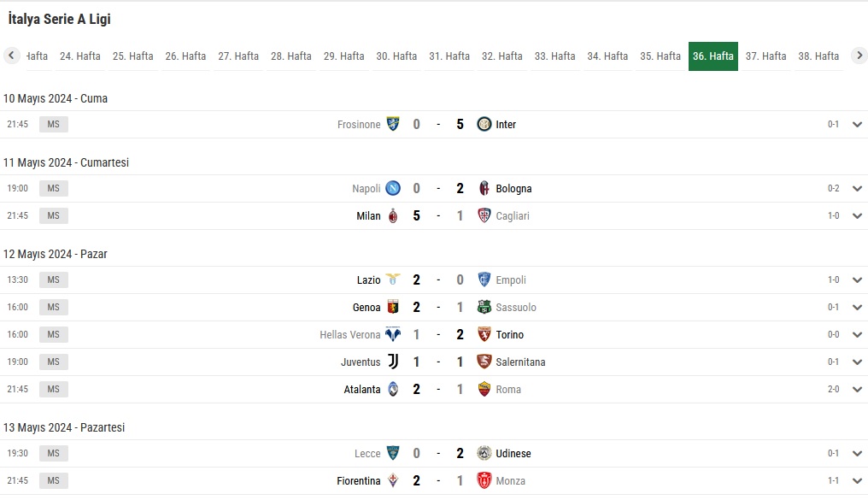Click the Roma club crest
This screenshot has width=868, height=500.
tap(484, 389)
